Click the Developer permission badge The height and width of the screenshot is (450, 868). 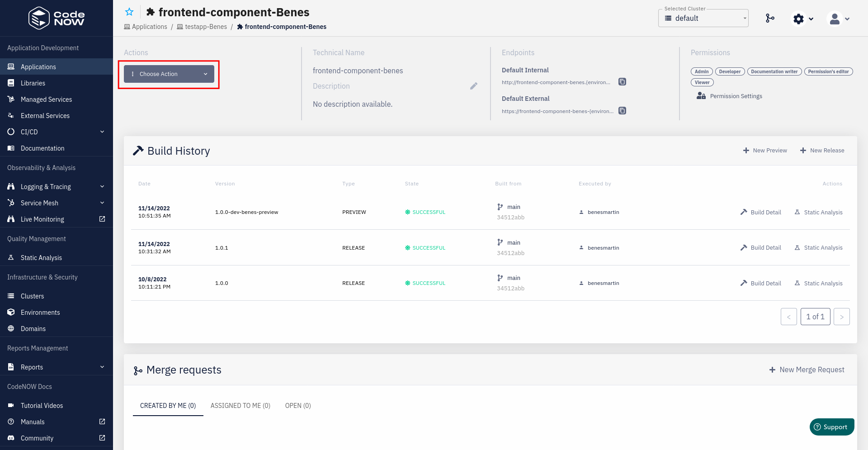click(x=730, y=71)
